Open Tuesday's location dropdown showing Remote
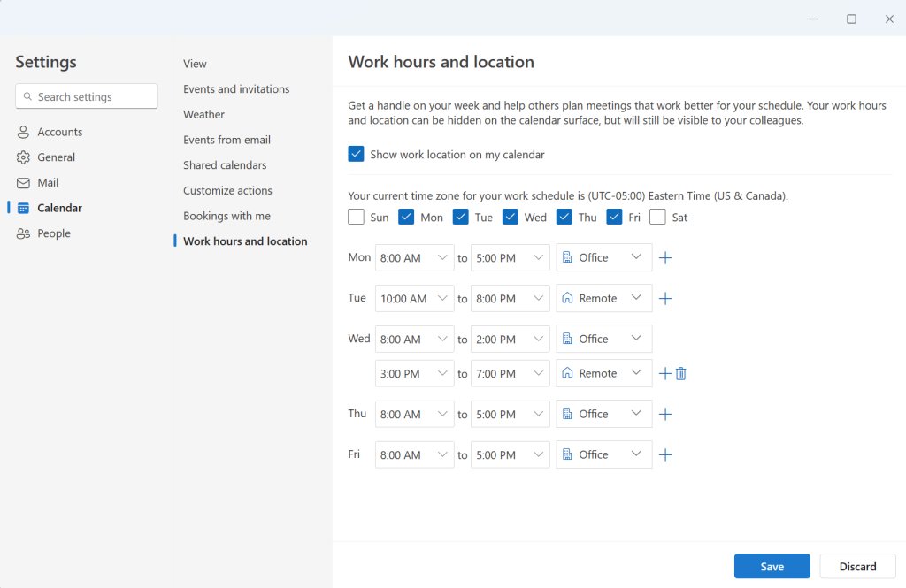The height and width of the screenshot is (588, 906). coord(603,298)
